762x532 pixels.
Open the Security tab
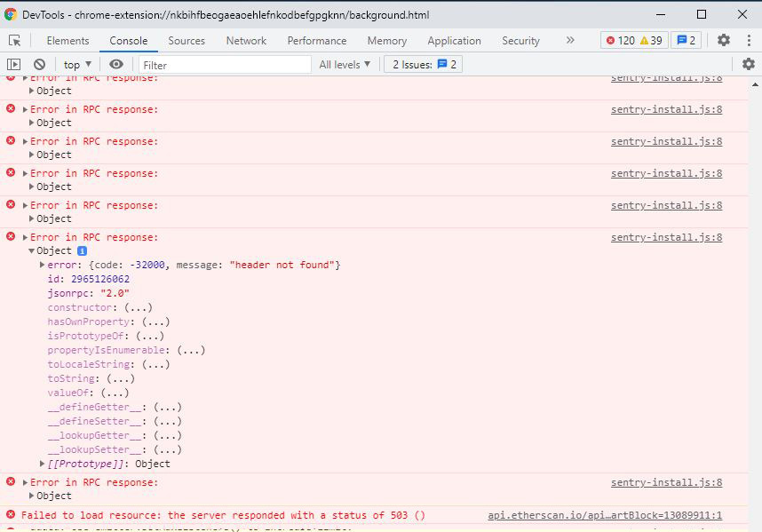[x=520, y=41]
